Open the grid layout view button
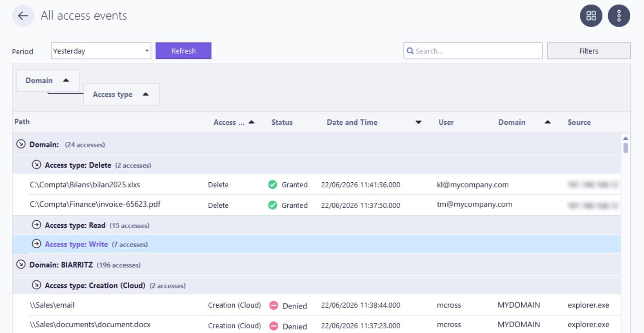This screenshot has width=644, height=333. point(591,16)
